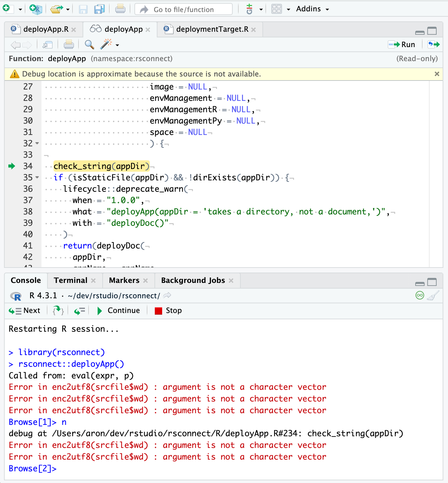This screenshot has width=448, height=483.
Task: Go forward to next source location
Action: pos(27,45)
